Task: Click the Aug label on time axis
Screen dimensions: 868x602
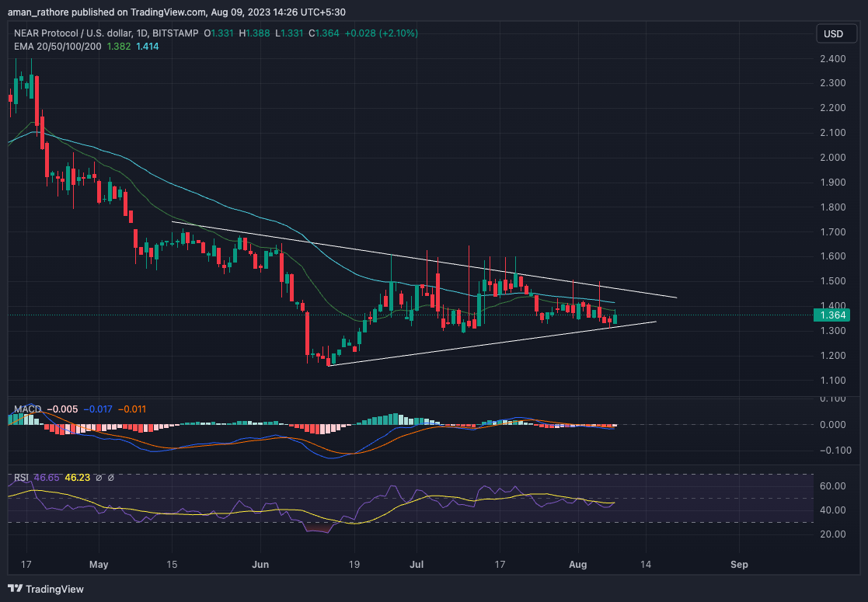Action: [578, 565]
